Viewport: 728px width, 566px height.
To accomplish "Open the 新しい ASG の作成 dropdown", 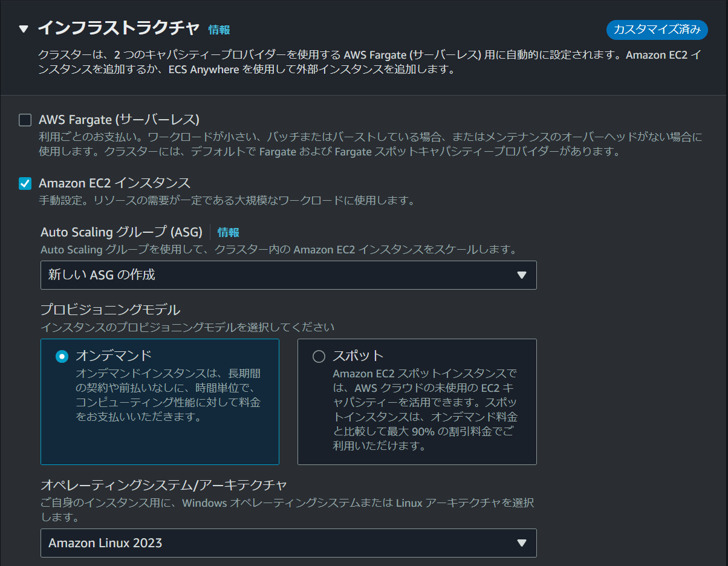I will point(288,275).
